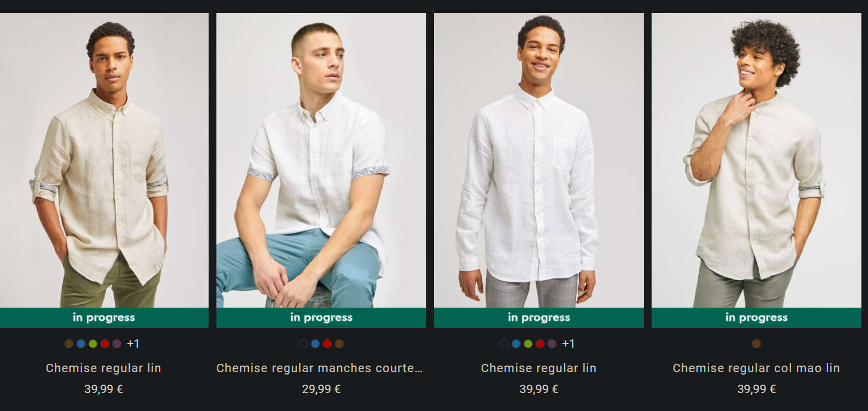Pick green swatch under white long-sleeve shirt
The height and width of the screenshot is (411, 868).
pos(528,343)
